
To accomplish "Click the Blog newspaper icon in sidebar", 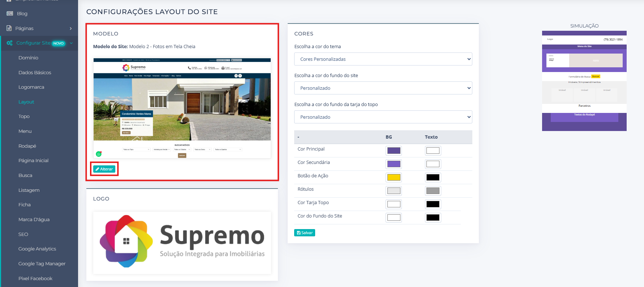I will pyautogui.click(x=10, y=13).
